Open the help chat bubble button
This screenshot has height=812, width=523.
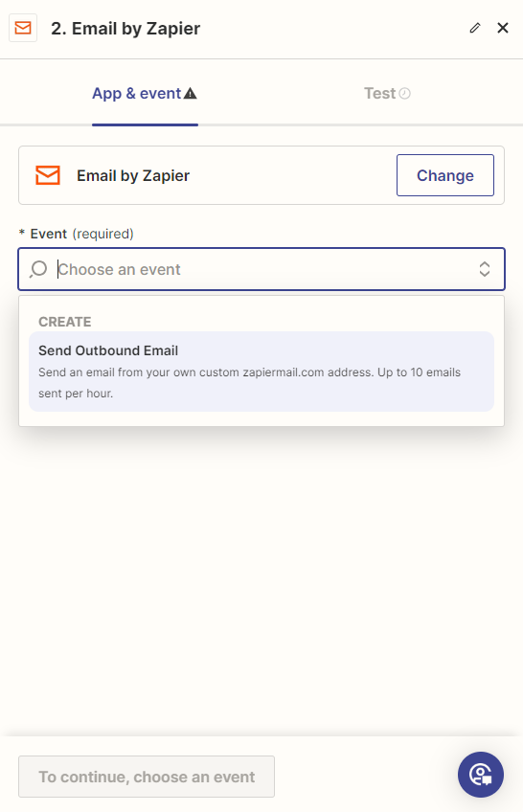coord(481,775)
